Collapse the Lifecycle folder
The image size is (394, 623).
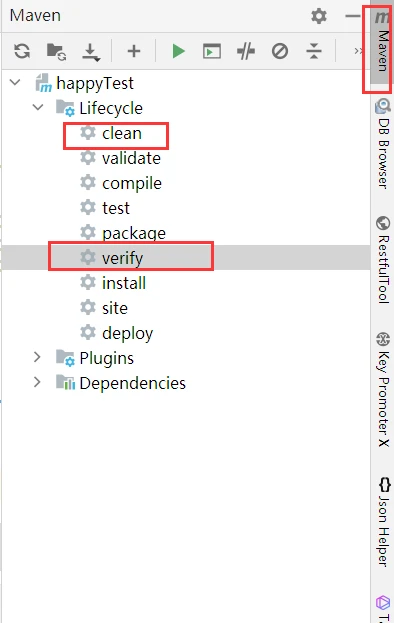click(38, 107)
